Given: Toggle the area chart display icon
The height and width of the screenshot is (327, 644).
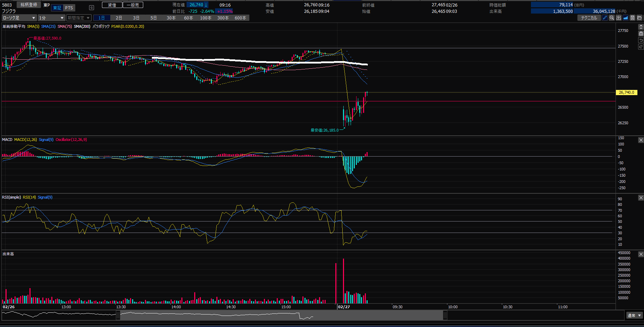Looking at the screenshot, I should coord(626,18).
